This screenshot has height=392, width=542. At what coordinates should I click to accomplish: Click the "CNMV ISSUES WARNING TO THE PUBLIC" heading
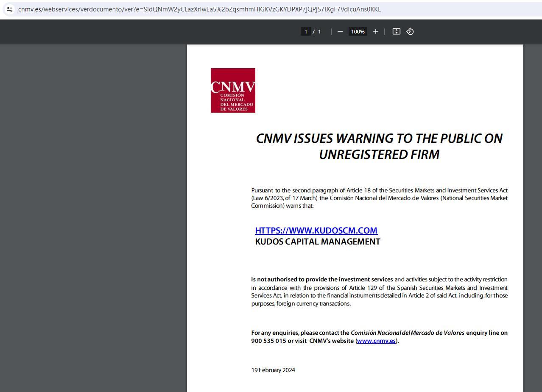[x=379, y=139]
